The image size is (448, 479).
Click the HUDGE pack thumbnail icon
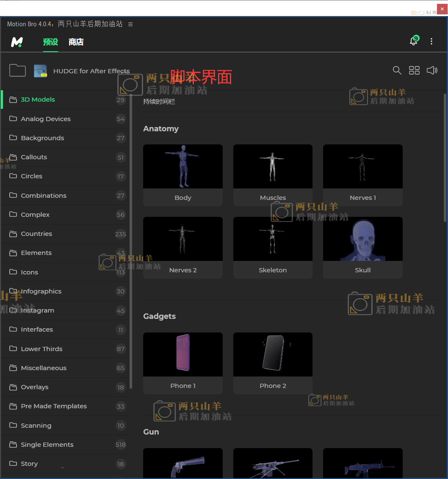click(40, 71)
